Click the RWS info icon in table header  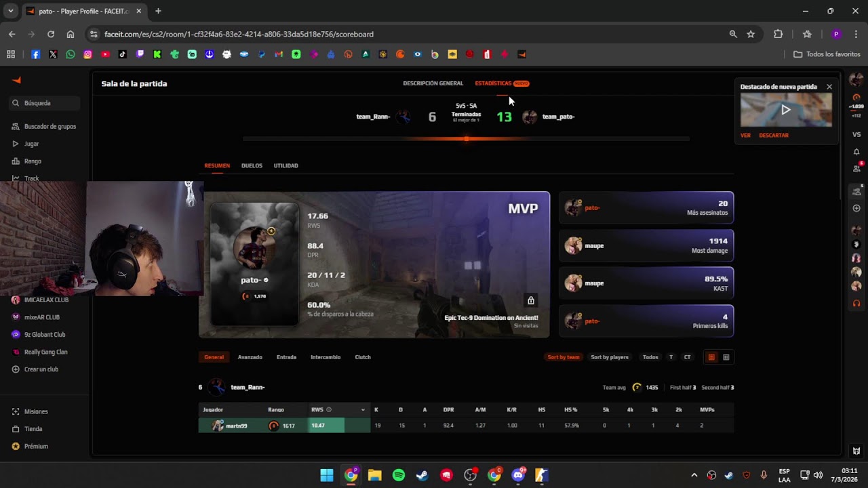coord(329,409)
